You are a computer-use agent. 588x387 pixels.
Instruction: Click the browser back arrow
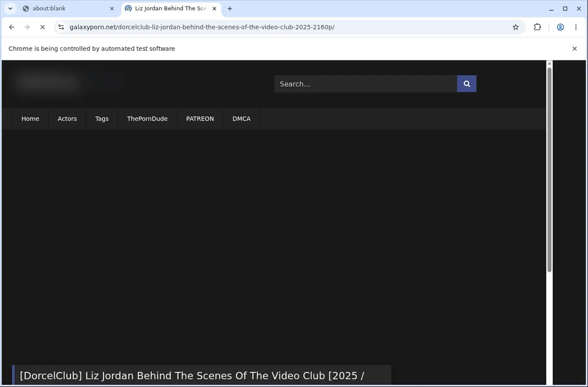(12, 27)
